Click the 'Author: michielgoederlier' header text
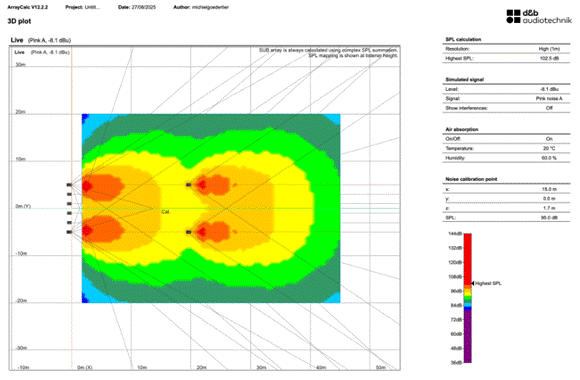Viewport: 580px width, 380px height. pos(201,7)
